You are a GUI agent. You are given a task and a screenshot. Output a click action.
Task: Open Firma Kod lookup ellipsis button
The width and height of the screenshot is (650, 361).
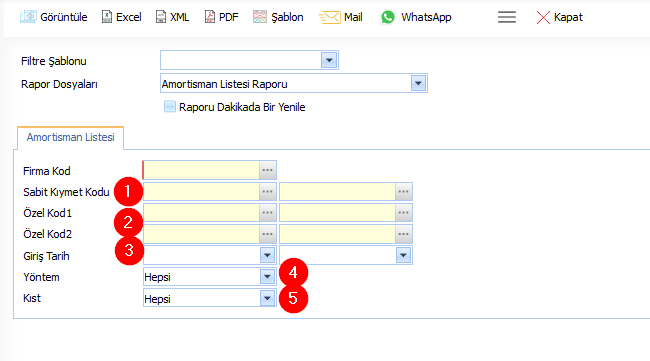[x=267, y=170]
